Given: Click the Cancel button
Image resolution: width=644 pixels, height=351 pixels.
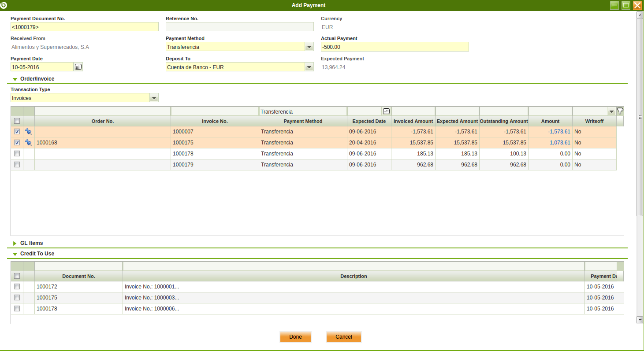Looking at the screenshot, I should 343,337.
